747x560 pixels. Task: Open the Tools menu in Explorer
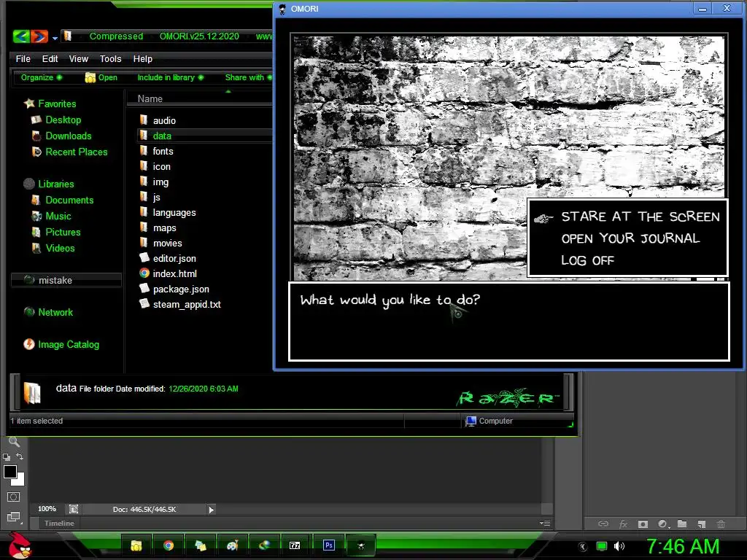click(x=111, y=58)
